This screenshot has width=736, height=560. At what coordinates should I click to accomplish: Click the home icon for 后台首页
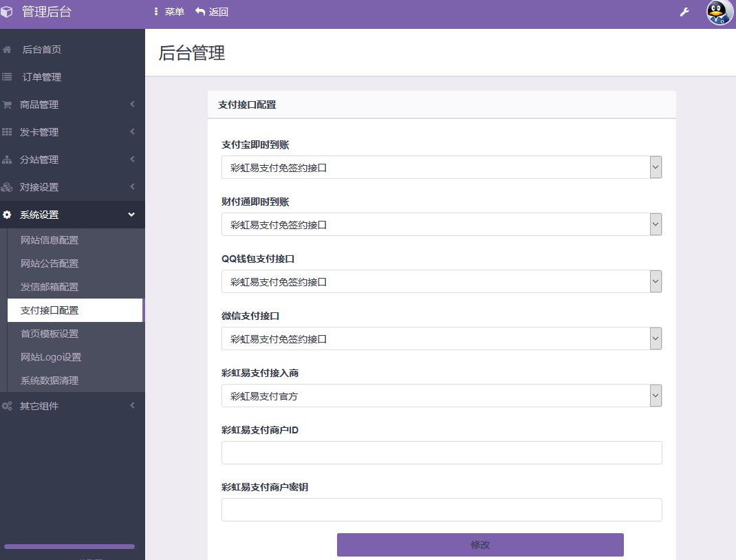pyautogui.click(x=8, y=50)
